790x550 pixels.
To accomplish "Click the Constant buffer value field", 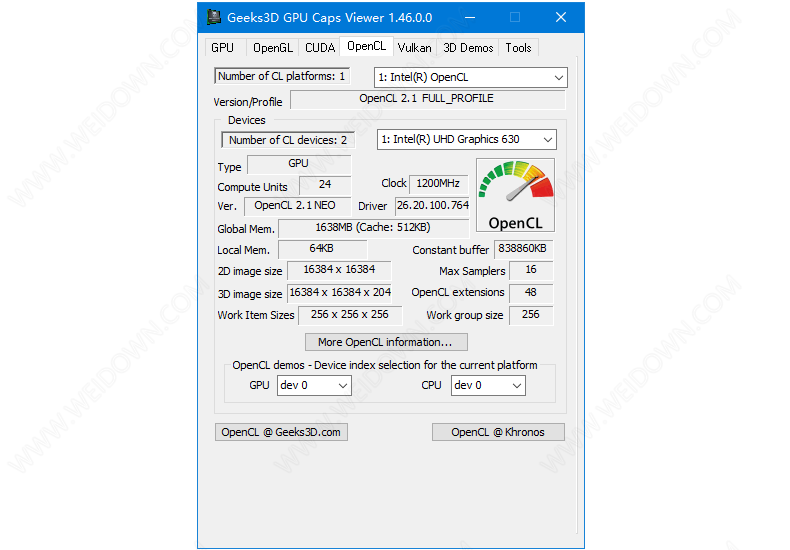I will 523,249.
